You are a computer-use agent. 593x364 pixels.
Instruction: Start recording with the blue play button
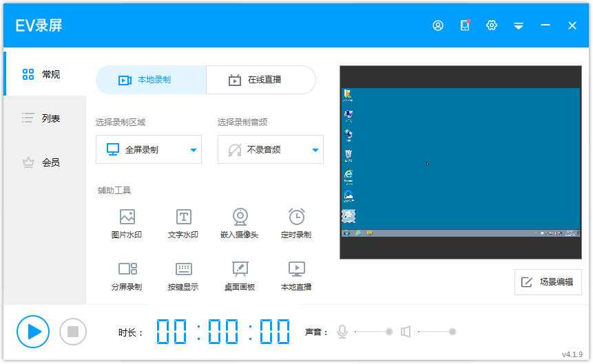[x=33, y=332]
